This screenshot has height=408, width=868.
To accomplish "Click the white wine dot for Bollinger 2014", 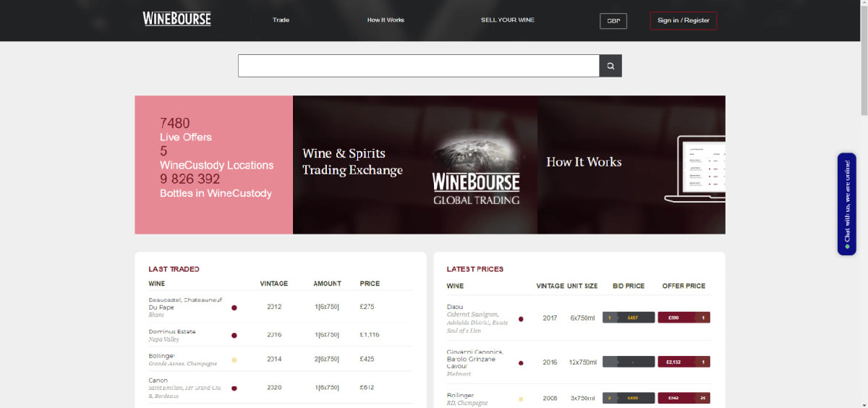I will [234, 360].
